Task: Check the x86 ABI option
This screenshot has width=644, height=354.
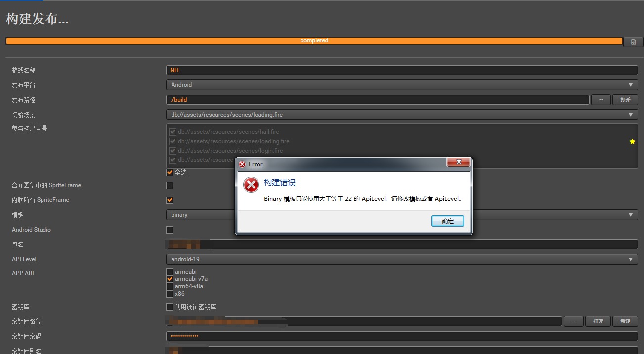Action: [x=170, y=294]
